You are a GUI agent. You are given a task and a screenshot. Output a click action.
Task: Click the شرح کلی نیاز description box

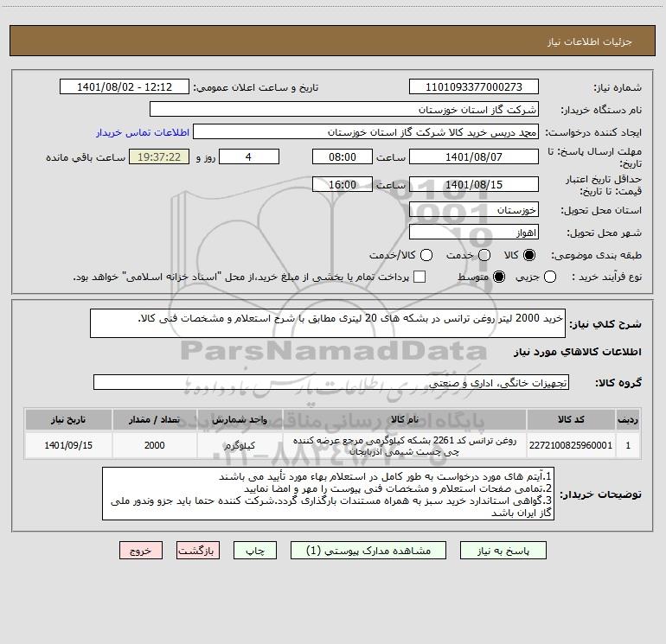coord(328,323)
